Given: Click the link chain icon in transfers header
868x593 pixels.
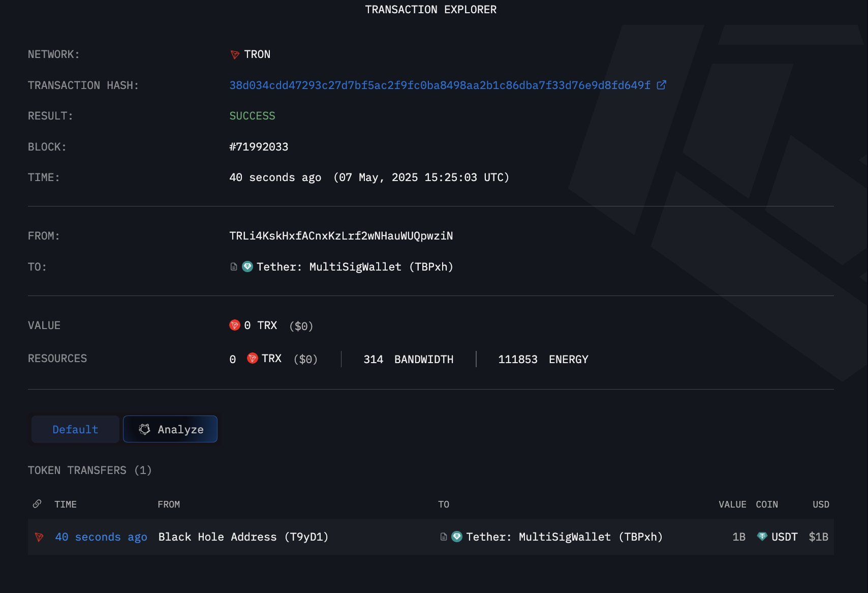Looking at the screenshot, I should 37,504.
